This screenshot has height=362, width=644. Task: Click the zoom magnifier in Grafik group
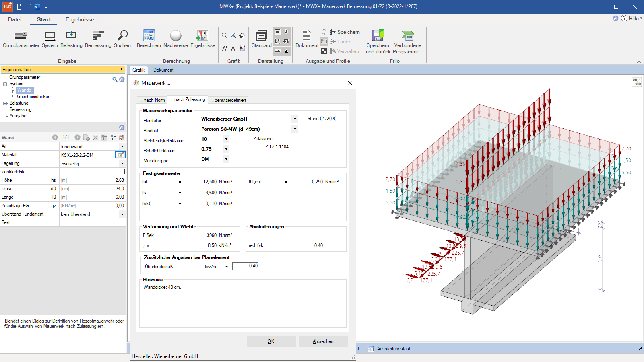coord(225,35)
